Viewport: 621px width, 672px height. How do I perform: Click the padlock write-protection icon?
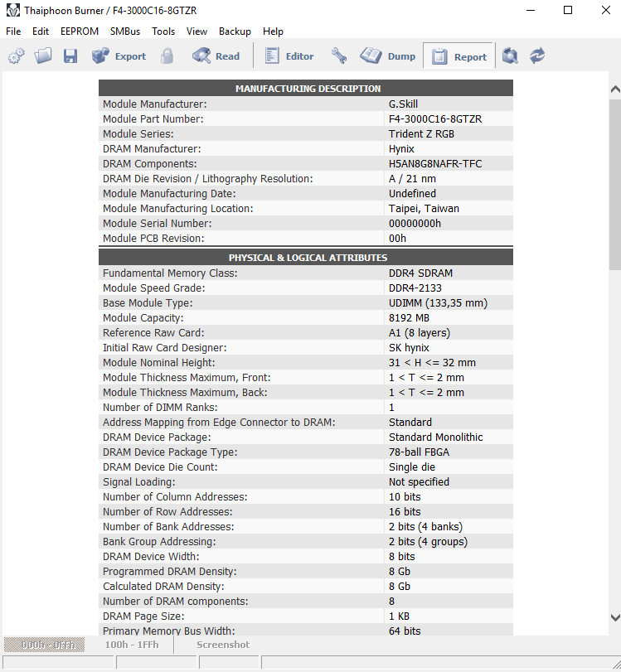click(x=167, y=56)
